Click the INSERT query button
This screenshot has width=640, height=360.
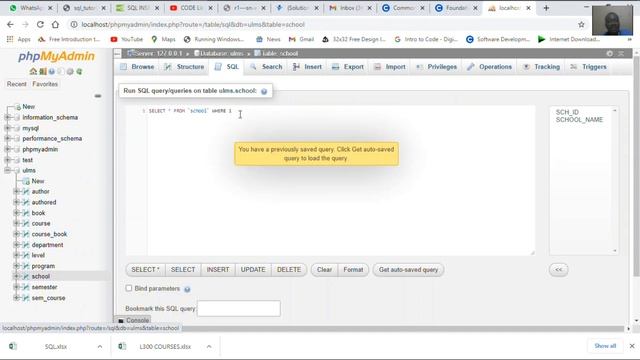218,270
